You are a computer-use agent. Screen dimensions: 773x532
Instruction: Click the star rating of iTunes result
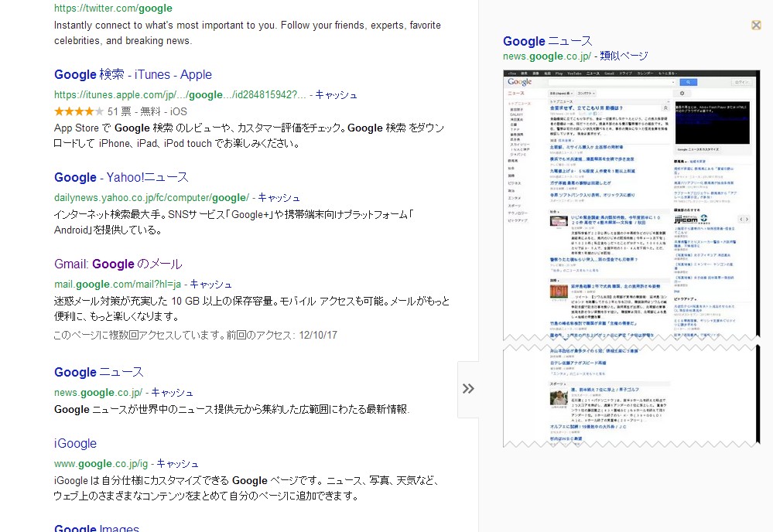(x=79, y=111)
